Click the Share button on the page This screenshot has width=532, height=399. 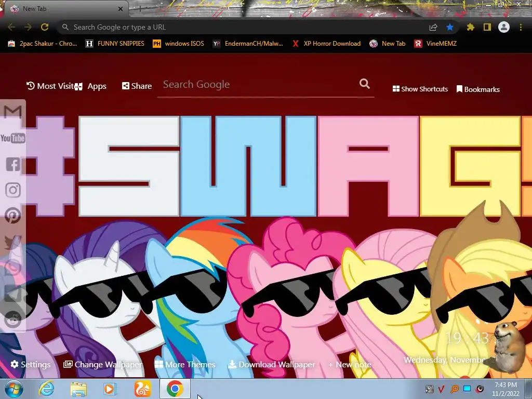tap(137, 86)
